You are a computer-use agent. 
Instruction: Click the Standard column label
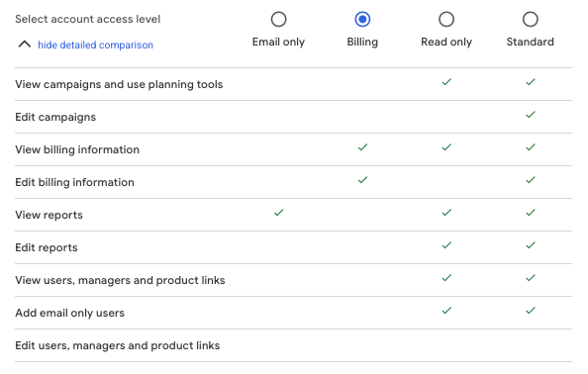531,42
